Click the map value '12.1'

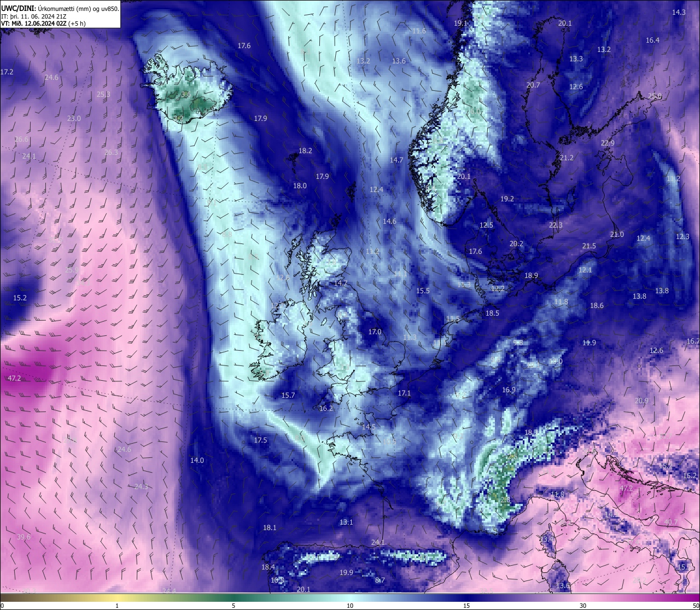(x=585, y=270)
